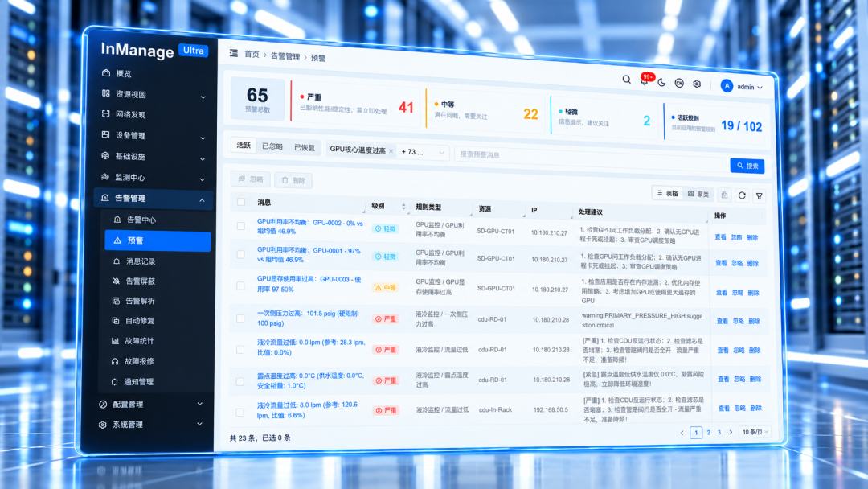Open the 10 条/页 page size dropdown
This screenshot has width=868, height=489.
coord(755,432)
